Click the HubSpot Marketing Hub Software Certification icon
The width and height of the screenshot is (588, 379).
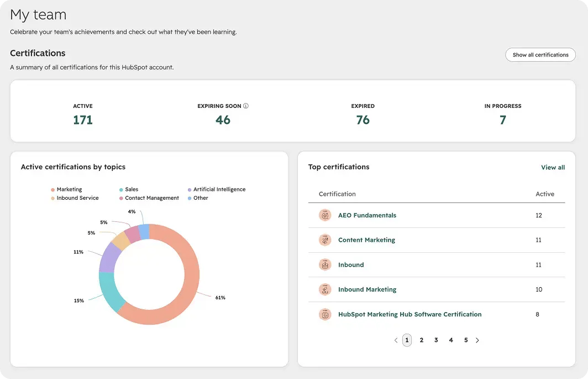coord(325,314)
